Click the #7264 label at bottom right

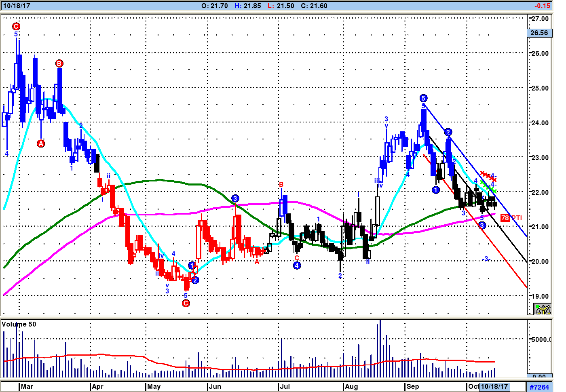click(x=539, y=387)
